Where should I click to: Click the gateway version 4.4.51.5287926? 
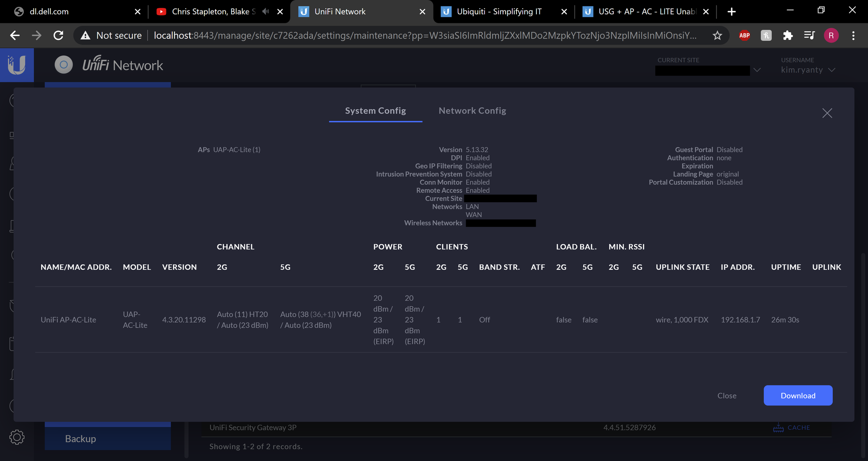tap(629, 428)
